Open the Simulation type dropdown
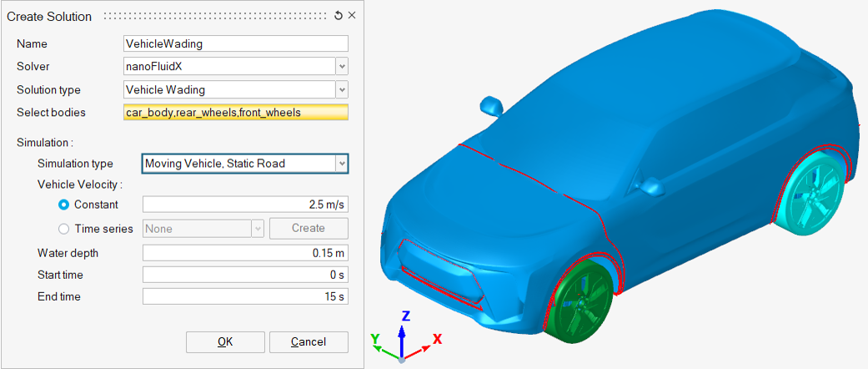 342,164
